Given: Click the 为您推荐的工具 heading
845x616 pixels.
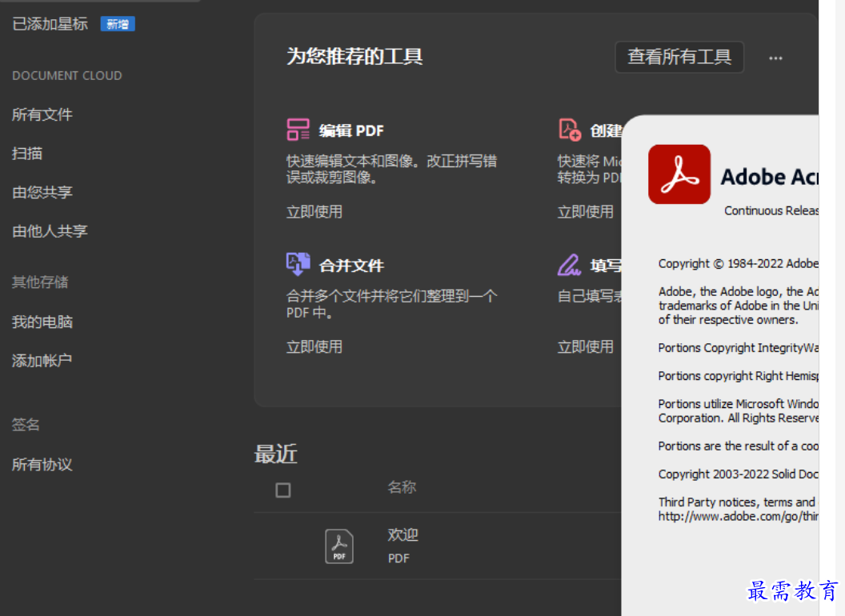Looking at the screenshot, I should [354, 56].
